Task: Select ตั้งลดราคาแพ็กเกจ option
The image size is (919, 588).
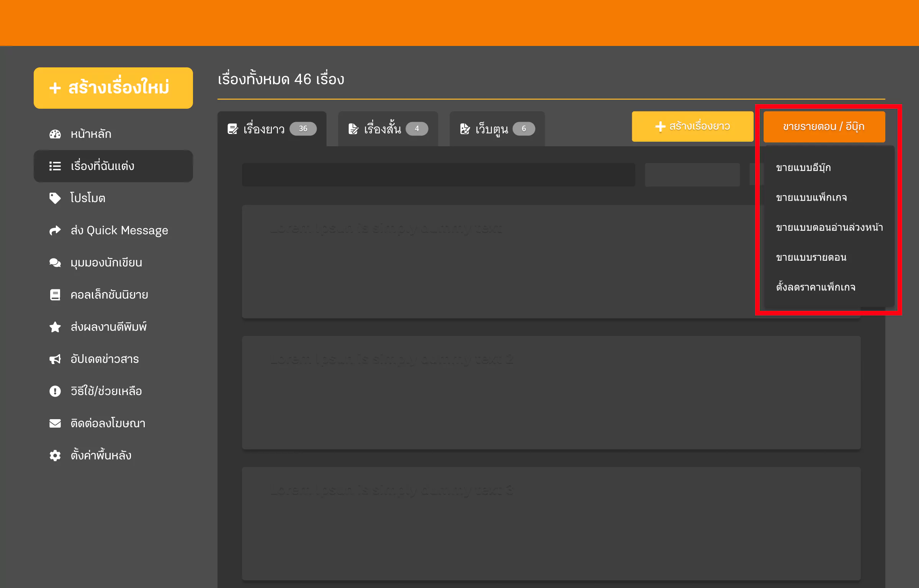Action: pos(813,287)
